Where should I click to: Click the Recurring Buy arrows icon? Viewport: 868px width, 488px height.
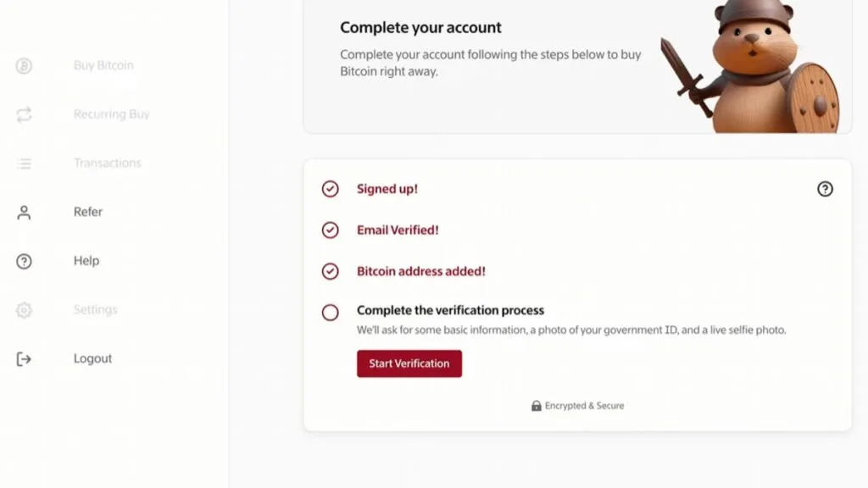click(x=24, y=114)
